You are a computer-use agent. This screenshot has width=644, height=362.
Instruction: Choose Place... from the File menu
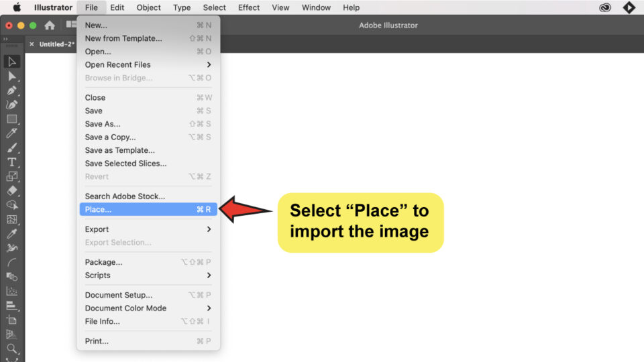pos(148,209)
